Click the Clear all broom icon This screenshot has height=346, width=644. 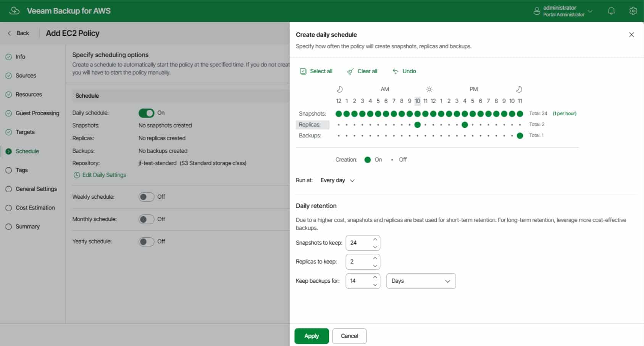coord(350,71)
